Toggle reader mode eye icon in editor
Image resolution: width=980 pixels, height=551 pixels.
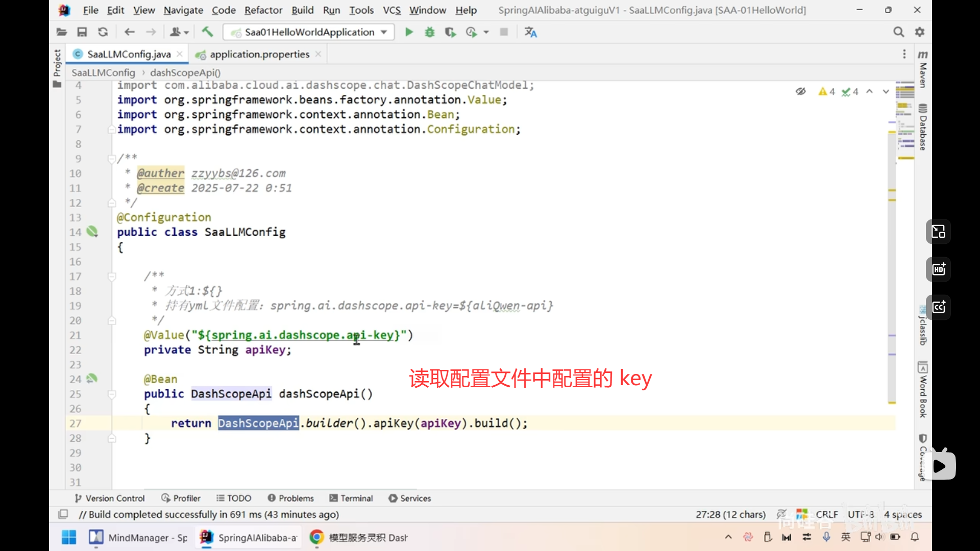coord(800,91)
